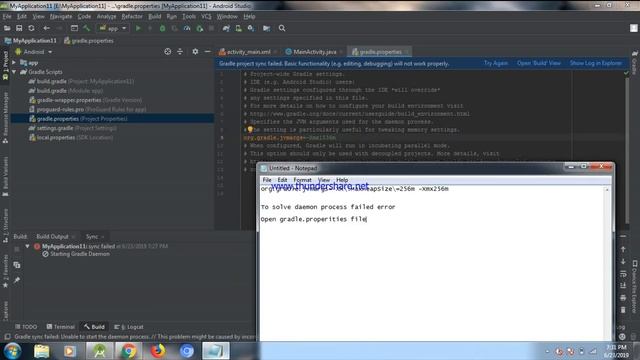Collapse the Gradle Scripts tree node
Image resolution: width=640 pixels, height=360 pixels.
(x=14, y=72)
